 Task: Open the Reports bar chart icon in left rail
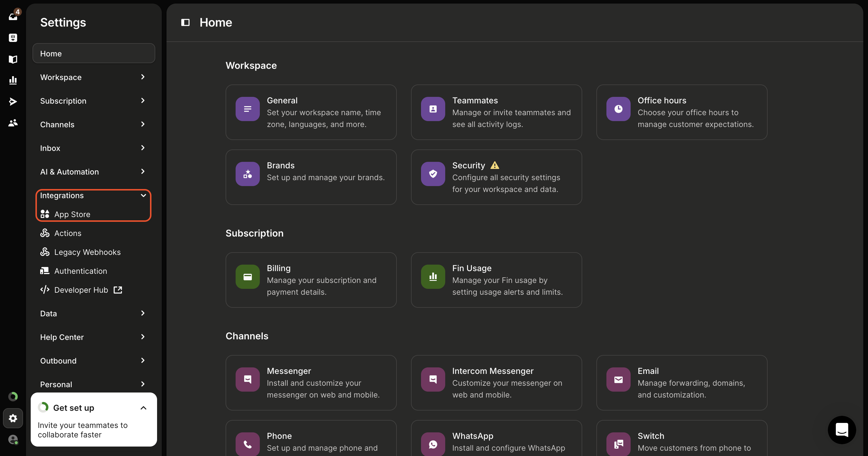(x=13, y=80)
